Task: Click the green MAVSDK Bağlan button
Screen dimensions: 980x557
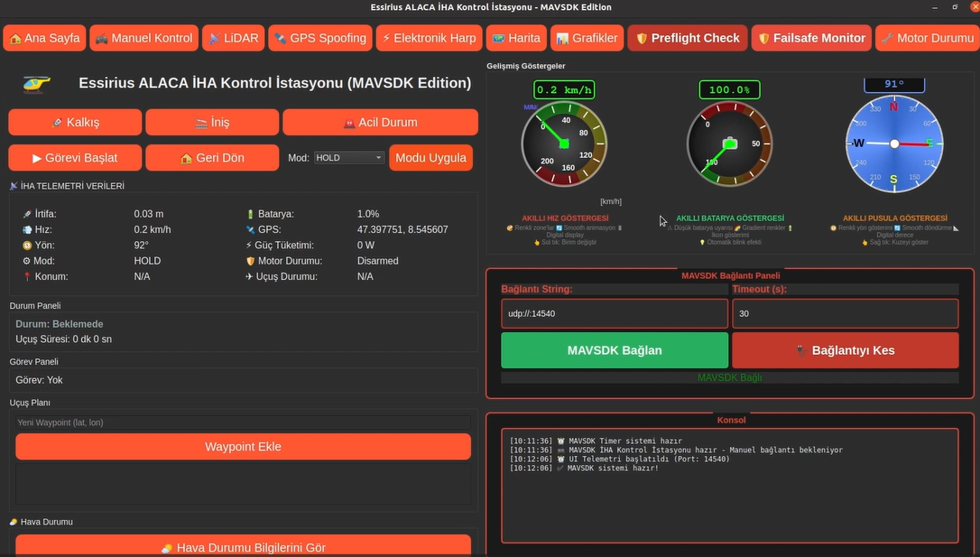Action: [615, 350]
